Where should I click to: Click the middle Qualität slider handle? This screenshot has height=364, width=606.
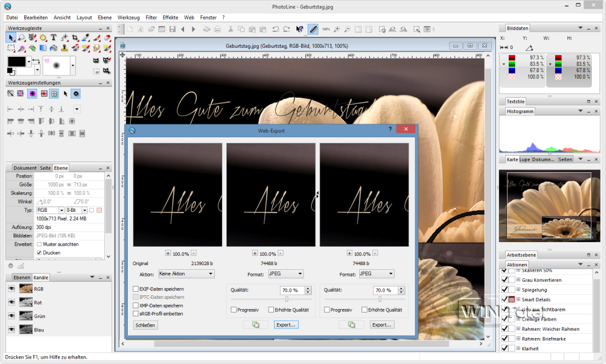(x=286, y=299)
